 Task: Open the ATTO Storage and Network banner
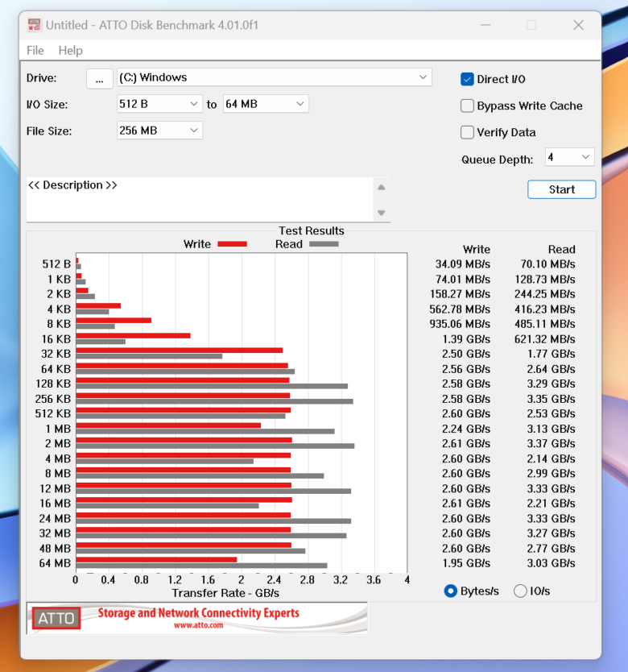pyautogui.click(x=197, y=618)
